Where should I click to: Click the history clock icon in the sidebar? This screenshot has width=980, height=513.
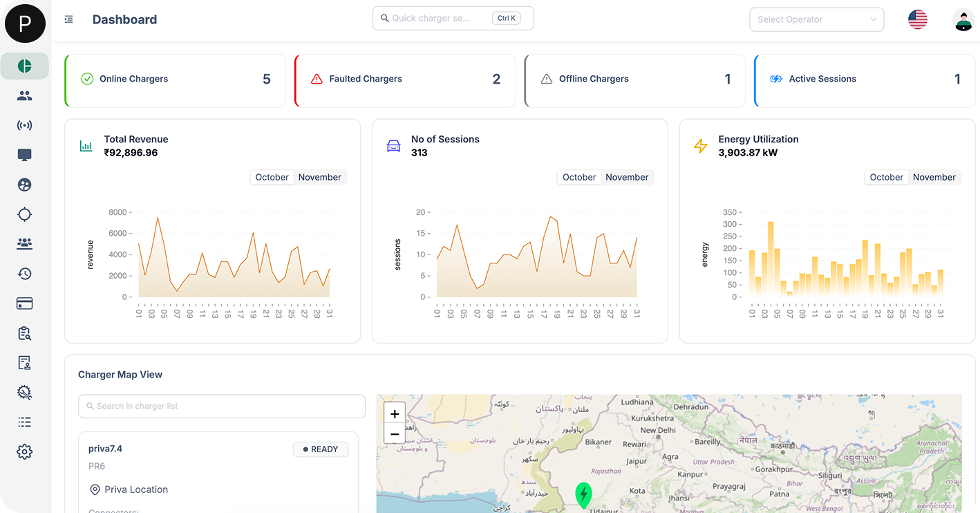point(24,273)
